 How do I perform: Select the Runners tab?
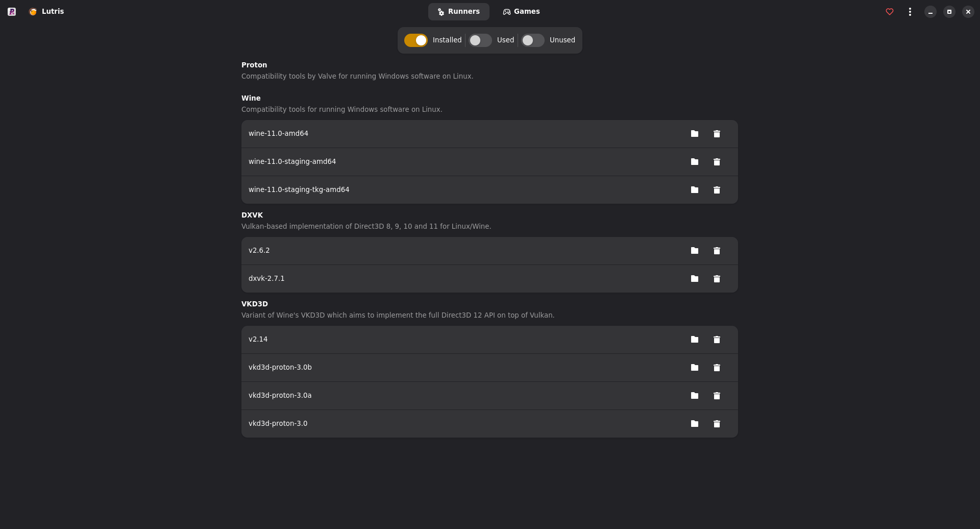458,12
